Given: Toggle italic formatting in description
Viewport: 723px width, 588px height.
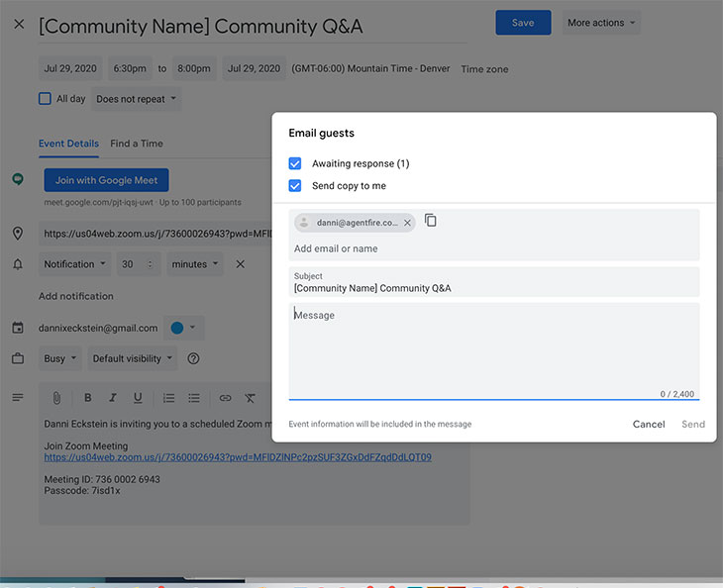Looking at the screenshot, I should [113, 398].
